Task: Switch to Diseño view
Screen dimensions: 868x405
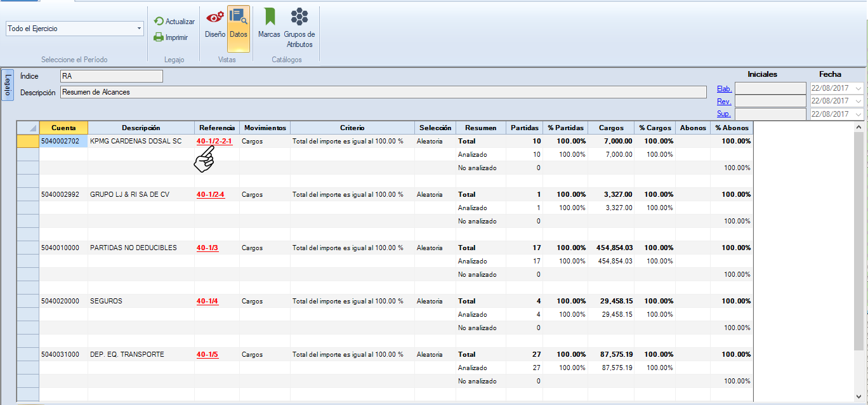Action: point(215,24)
